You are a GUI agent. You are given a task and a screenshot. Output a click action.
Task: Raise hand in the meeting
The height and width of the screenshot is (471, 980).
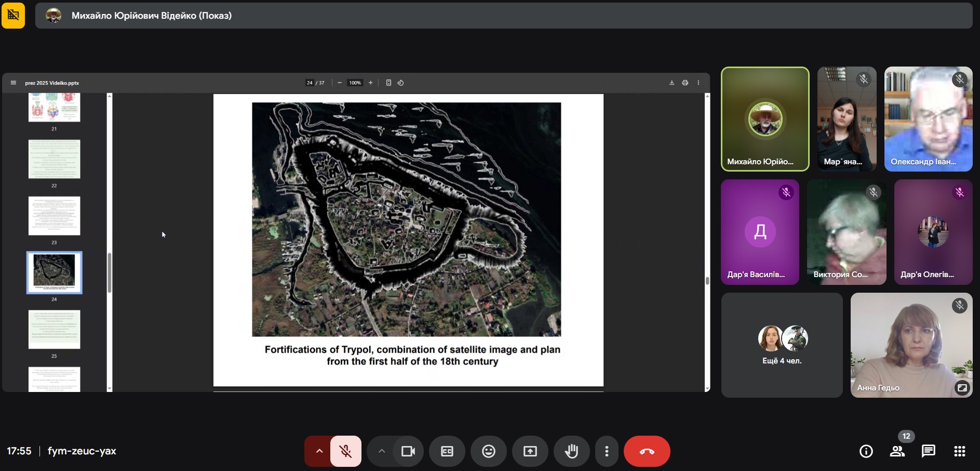point(571,451)
